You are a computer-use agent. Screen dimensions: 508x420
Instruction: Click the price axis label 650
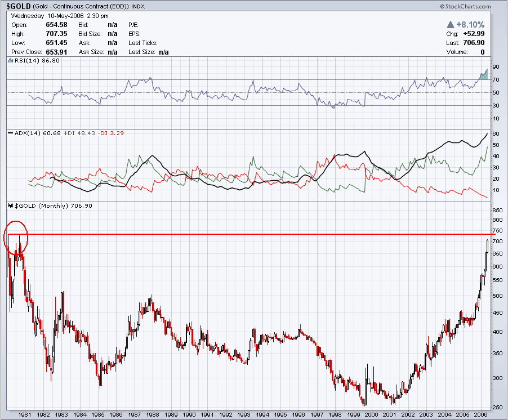(x=497, y=254)
